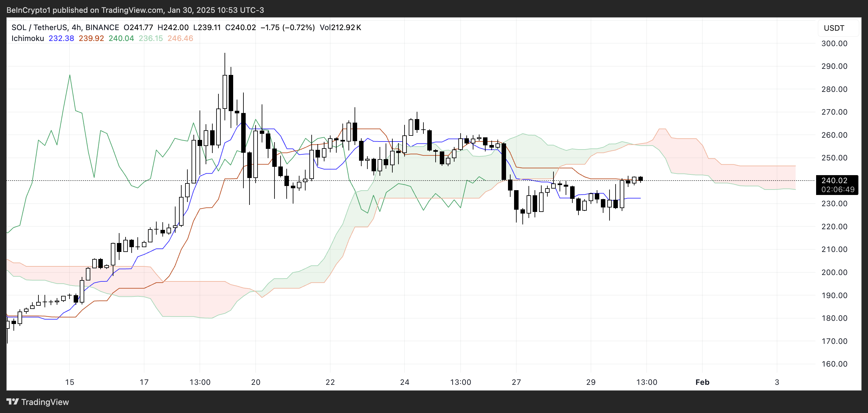Click the TradingView brand text link
Viewport: 868px width, 413px height.
coord(45,402)
